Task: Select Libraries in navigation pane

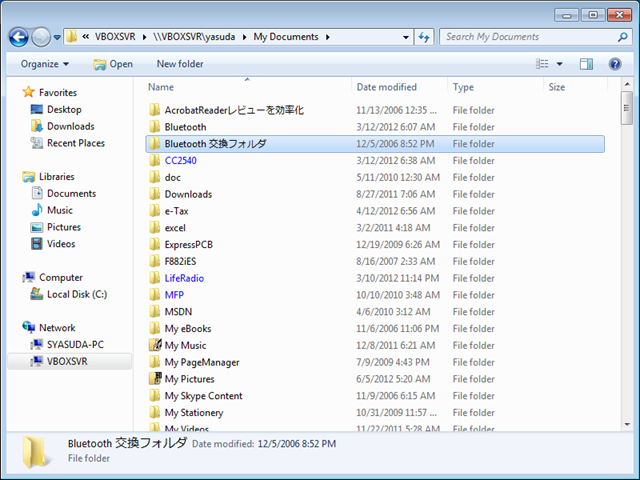Action: [57, 176]
